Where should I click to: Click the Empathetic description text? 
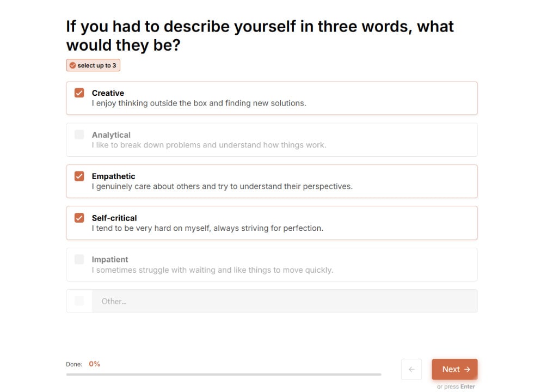(222, 186)
